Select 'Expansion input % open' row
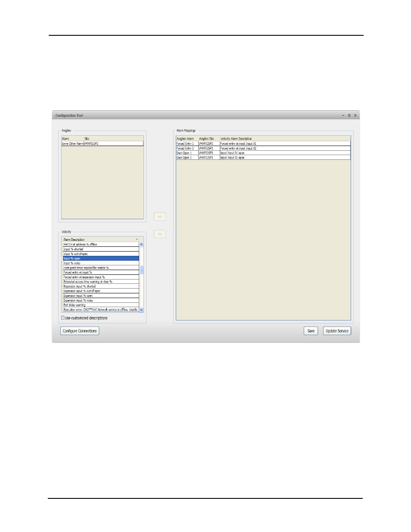411x532 pixels. [x=100, y=296]
